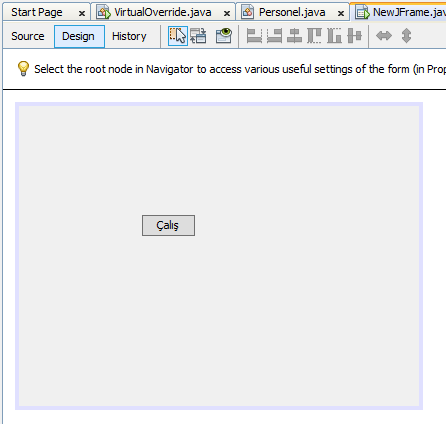The width and height of the screenshot is (446, 424).
Task: Click the NewJFrame.java form icon
Action: tap(362, 13)
